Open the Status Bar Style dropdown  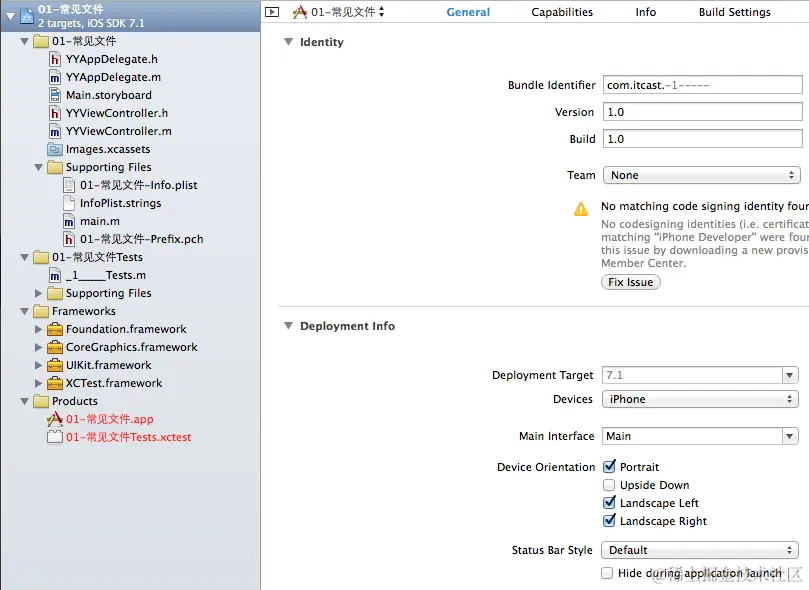tap(700, 550)
